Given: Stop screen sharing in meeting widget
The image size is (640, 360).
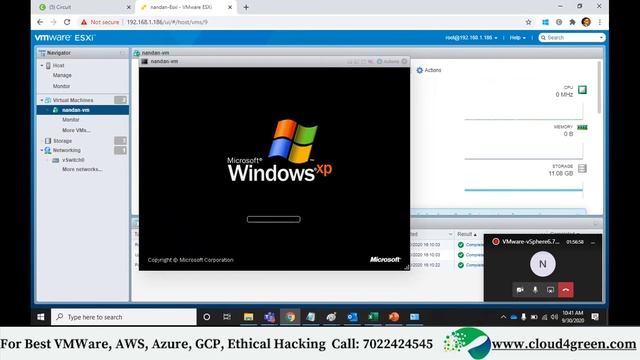Looking at the screenshot, I should 550,290.
